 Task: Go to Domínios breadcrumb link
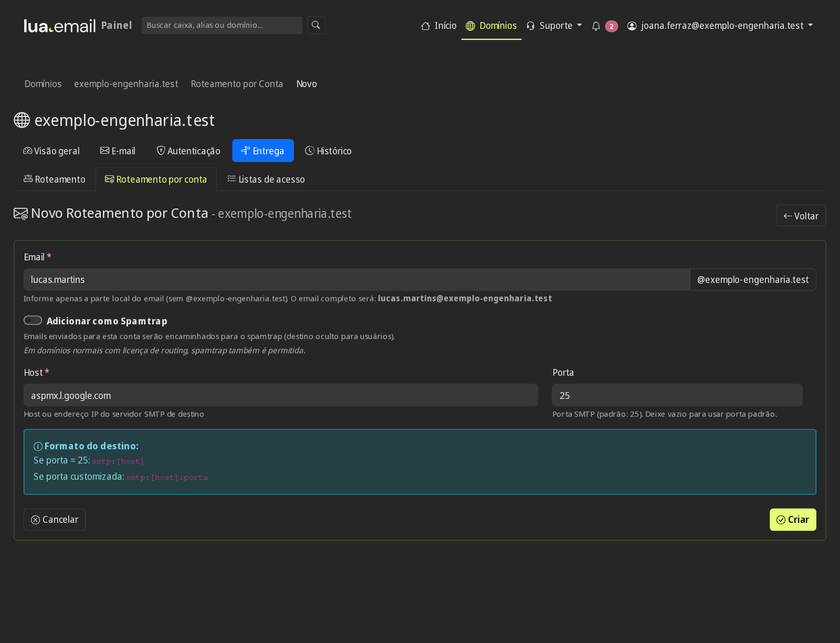[x=43, y=84]
